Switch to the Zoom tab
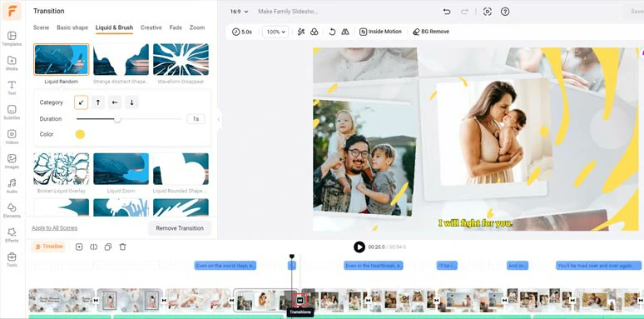This screenshot has width=644, height=319. (x=197, y=27)
